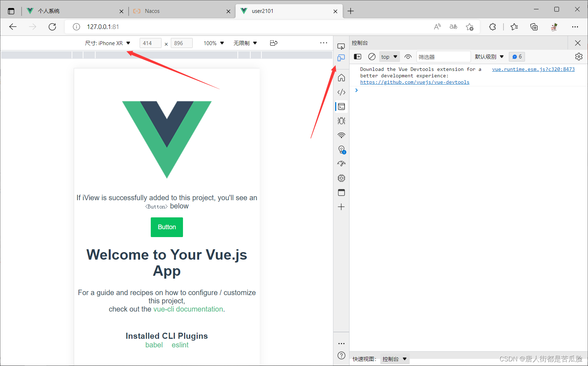Add page to favorites star
Screen dimensions: 588x366
[x=470, y=27]
